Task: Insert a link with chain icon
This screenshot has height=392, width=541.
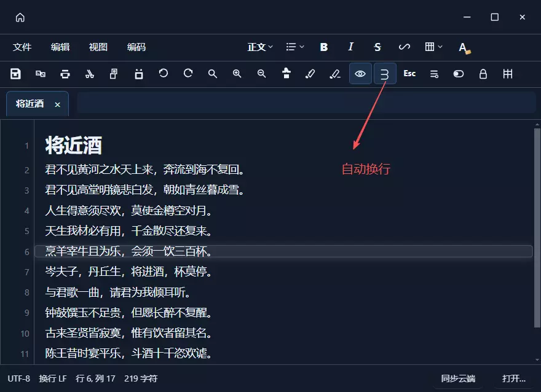Action: [x=405, y=47]
